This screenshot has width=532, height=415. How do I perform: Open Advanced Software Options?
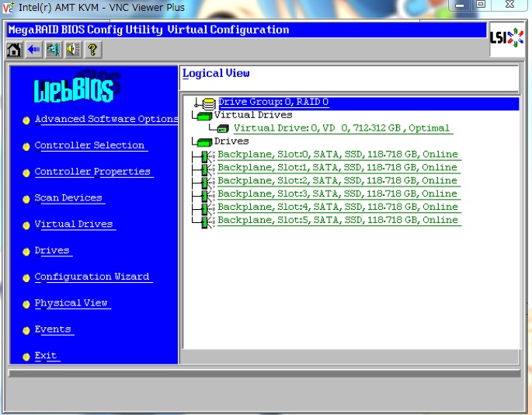106,119
